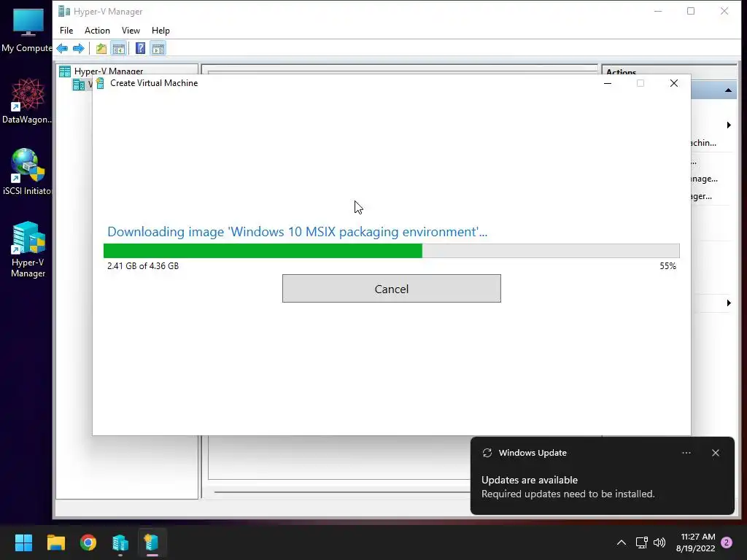The image size is (747, 560).
Task: Open the Hyper-V Manager desktop shortcut
Action: pos(28,249)
